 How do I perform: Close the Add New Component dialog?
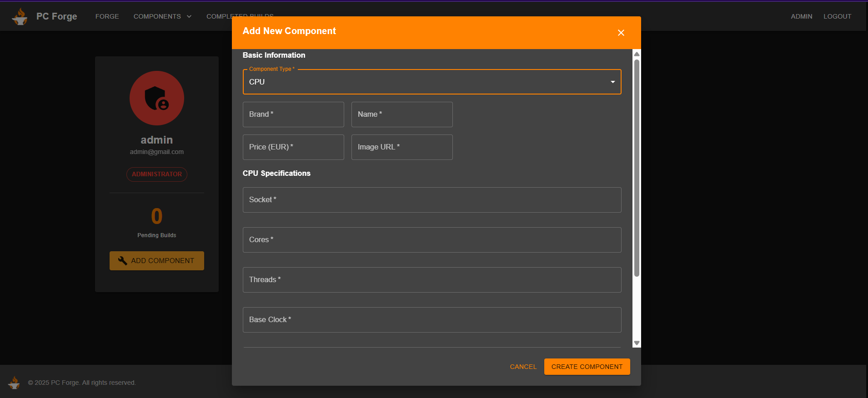click(621, 33)
